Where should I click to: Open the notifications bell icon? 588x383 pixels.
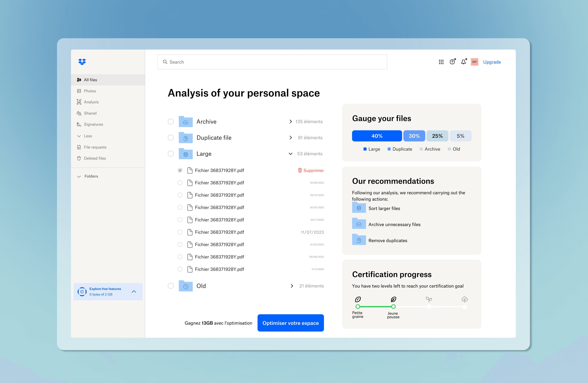pyautogui.click(x=463, y=62)
